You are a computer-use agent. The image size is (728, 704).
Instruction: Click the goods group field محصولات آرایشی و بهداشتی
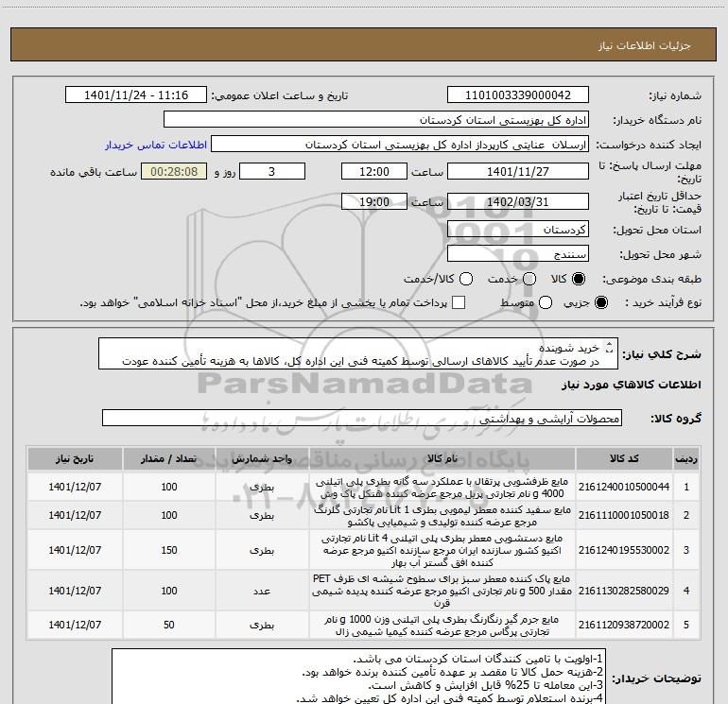[x=362, y=418]
